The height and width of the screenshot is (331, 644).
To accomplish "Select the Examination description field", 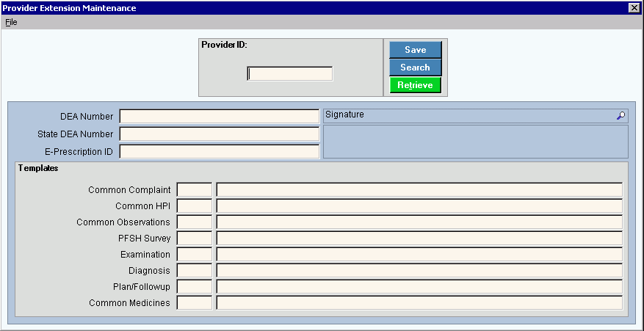I will [x=419, y=255].
